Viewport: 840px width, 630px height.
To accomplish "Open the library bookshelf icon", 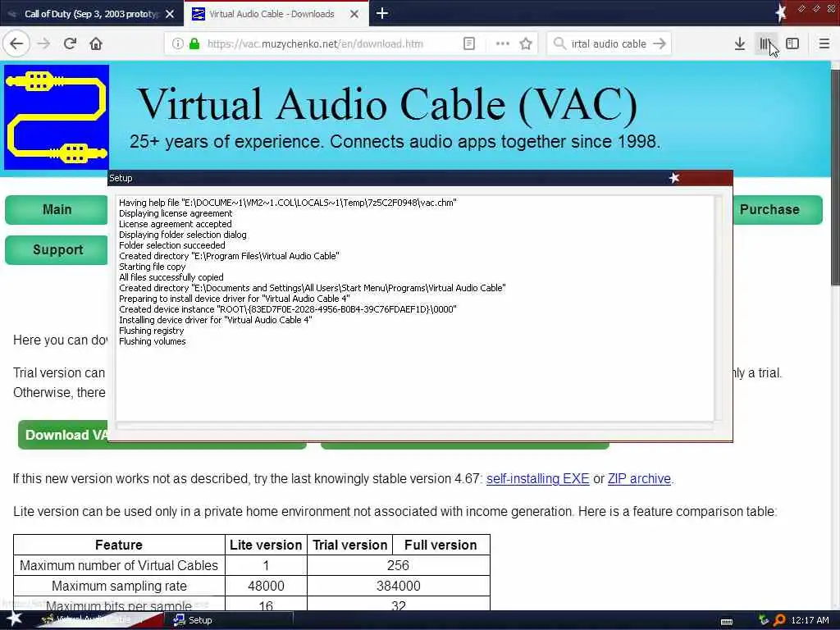I will [x=766, y=43].
